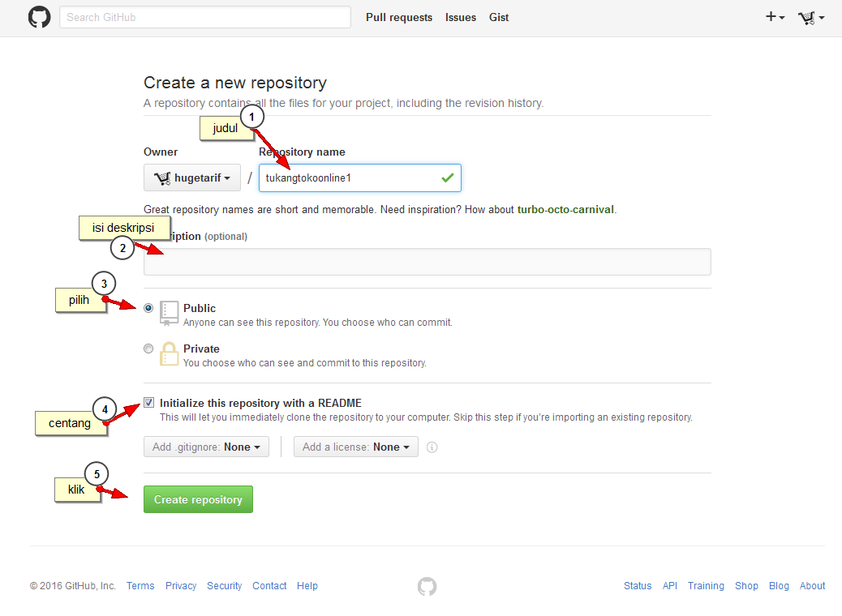Click the GitHub Octocat logo in header

click(x=39, y=17)
